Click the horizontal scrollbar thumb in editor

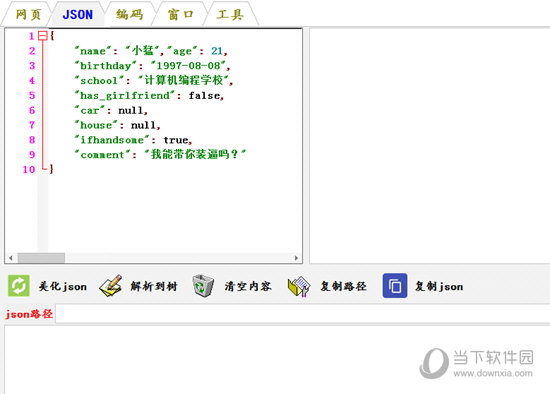(x=41, y=258)
